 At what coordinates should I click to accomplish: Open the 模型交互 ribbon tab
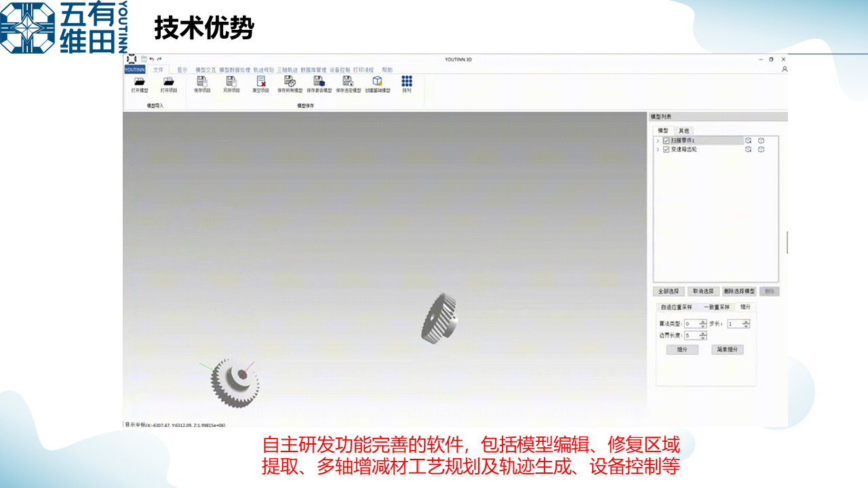pyautogui.click(x=205, y=70)
